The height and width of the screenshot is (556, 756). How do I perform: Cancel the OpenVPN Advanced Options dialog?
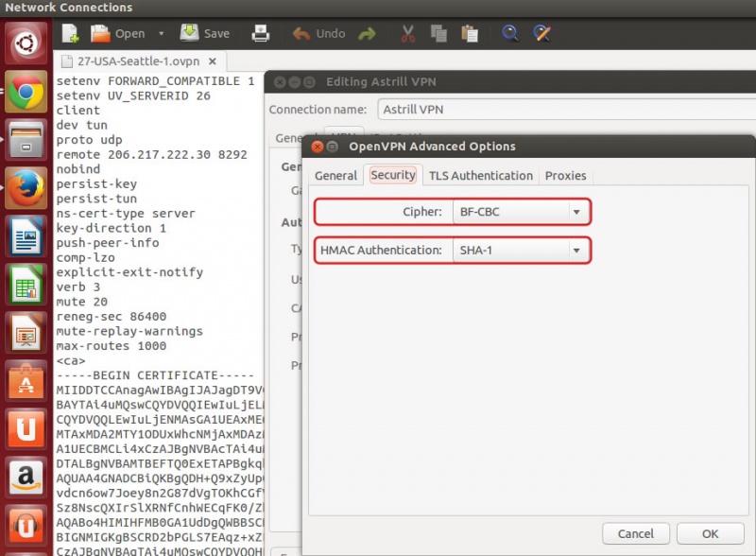pos(636,533)
